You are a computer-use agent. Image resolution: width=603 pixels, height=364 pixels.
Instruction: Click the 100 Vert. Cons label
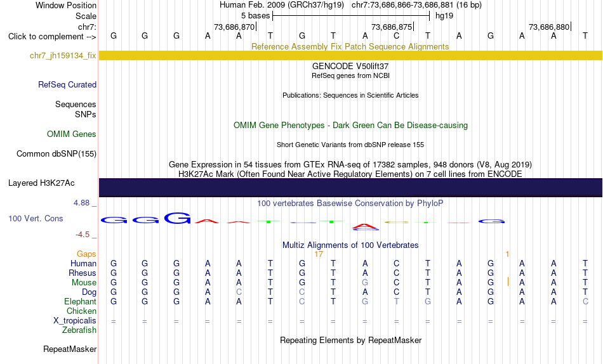pos(36,218)
